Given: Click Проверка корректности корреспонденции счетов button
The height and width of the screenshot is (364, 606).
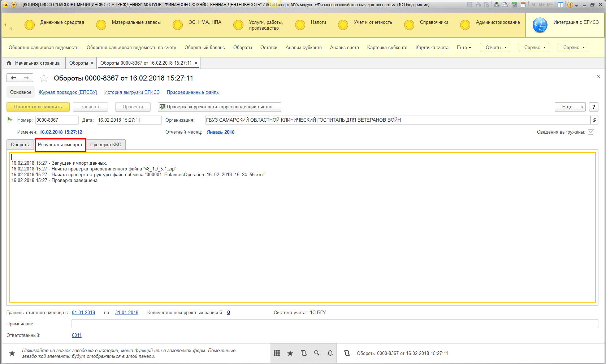Looking at the screenshot, I should tap(219, 107).
